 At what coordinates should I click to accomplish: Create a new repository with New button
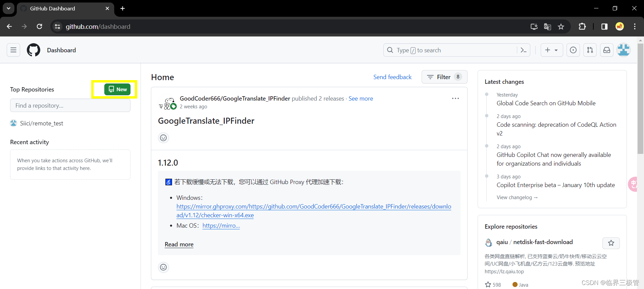click(117, 89)
